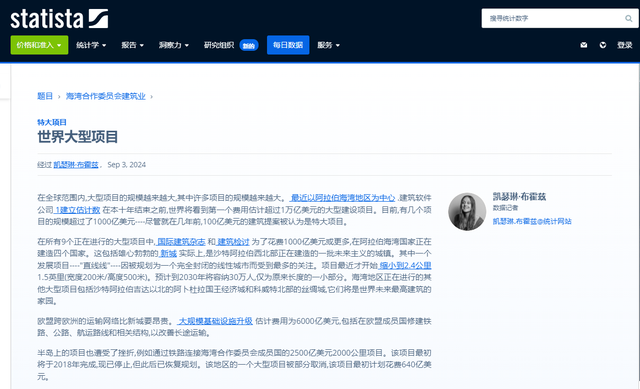Expand the 价格和准入 dropdown
Screen dimensions: 640x389
click(x=39, y=45)
